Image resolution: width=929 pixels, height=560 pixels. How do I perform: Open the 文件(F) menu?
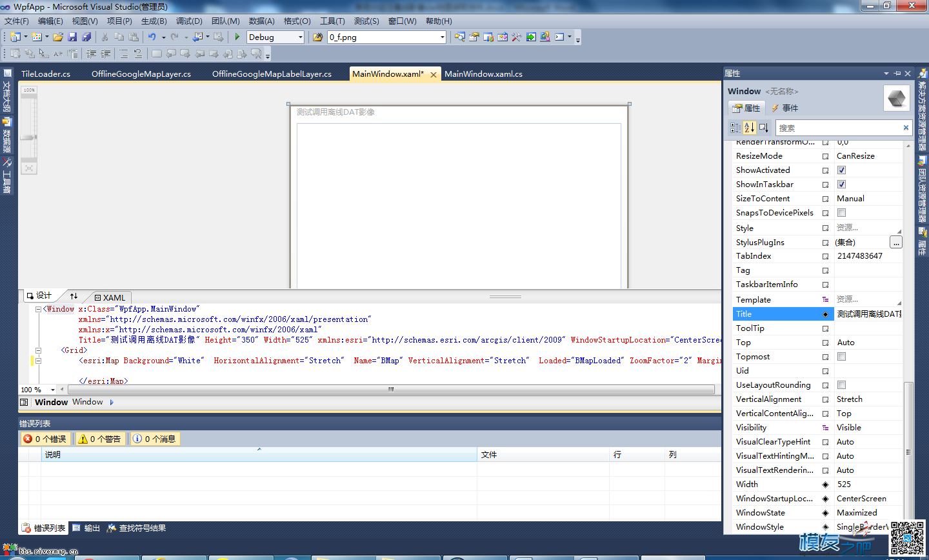coord(17,21)
